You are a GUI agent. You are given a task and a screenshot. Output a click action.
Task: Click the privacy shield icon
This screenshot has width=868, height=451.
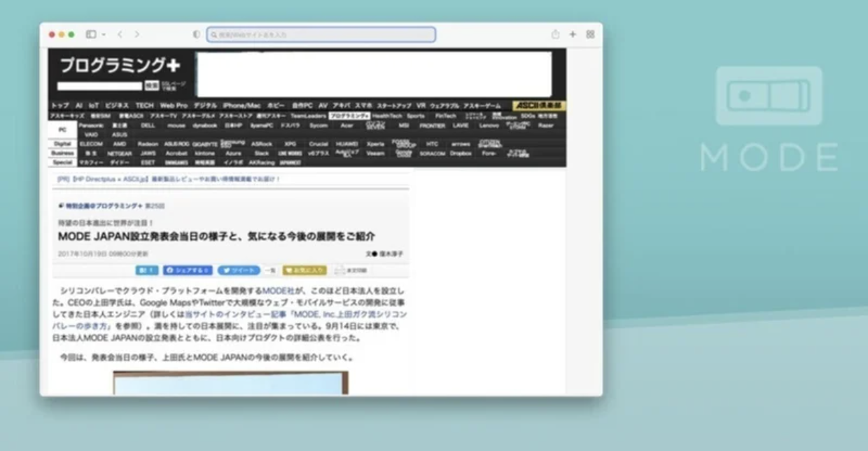[196, 34]
